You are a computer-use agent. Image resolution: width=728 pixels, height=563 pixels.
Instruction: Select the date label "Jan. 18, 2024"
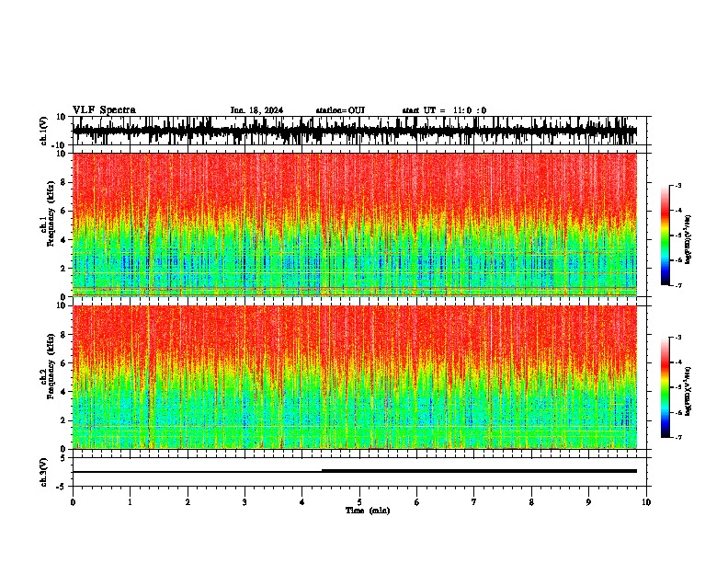click(x=256, y=110)
